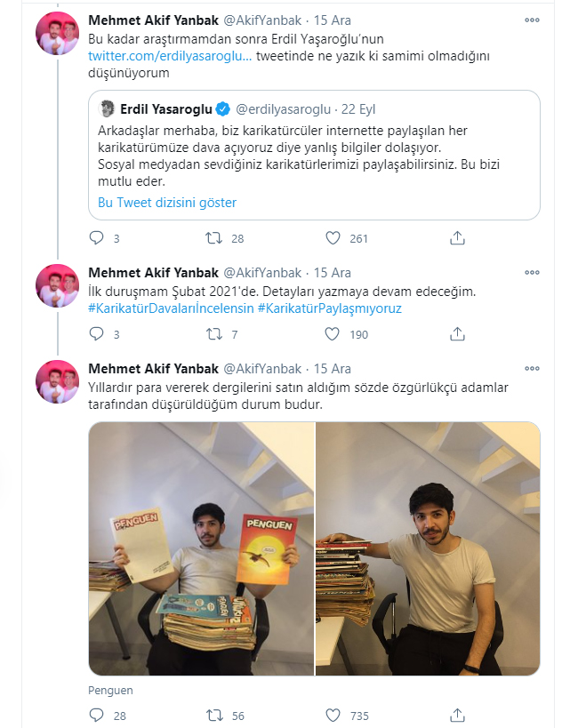Retweet the tweet with 7 retweets
This screenshot has height=728, width=578.
point(213,334)
